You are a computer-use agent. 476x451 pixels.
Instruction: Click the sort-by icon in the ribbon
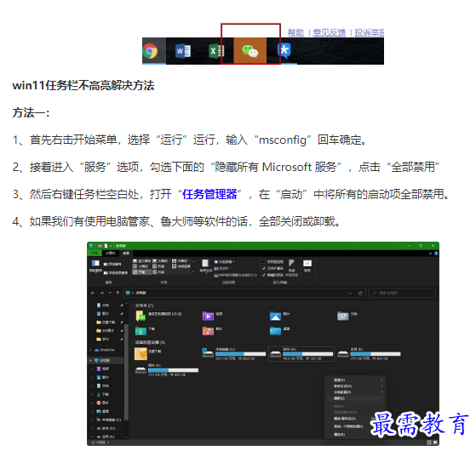(x=205, y=263)
